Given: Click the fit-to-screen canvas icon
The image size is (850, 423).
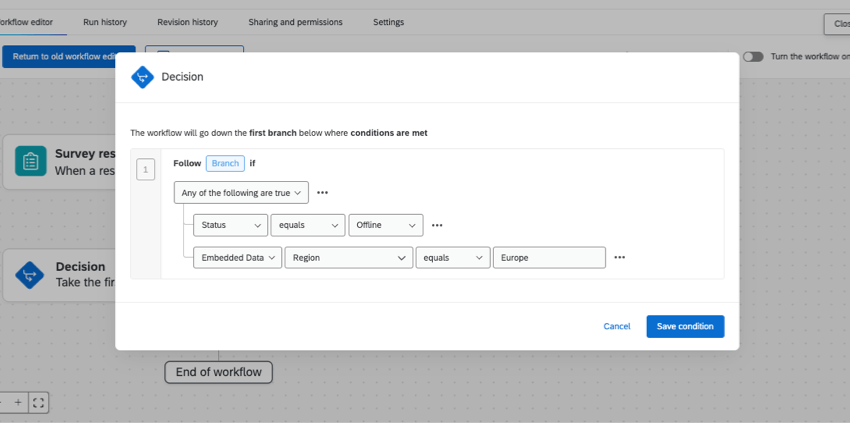Looking at the screenshot, I should pyautogui.click(x=38, y=402).
